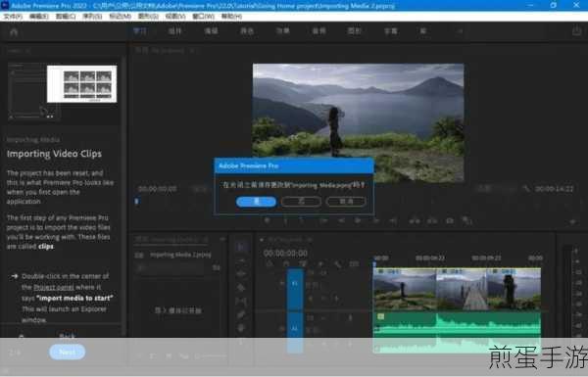Switch to the 学习 workspace tab
The height and width of the screenshot is (377, 588).
coord(140,31)
